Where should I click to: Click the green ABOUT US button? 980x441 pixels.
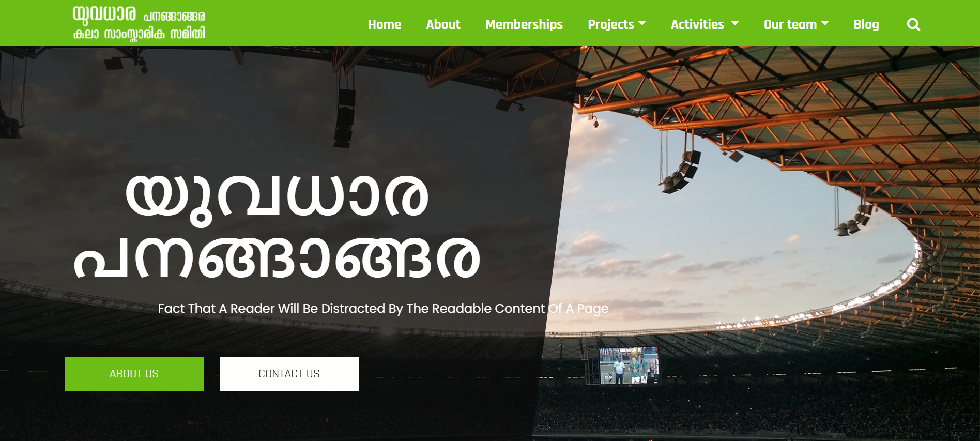[x=134, y=374]
